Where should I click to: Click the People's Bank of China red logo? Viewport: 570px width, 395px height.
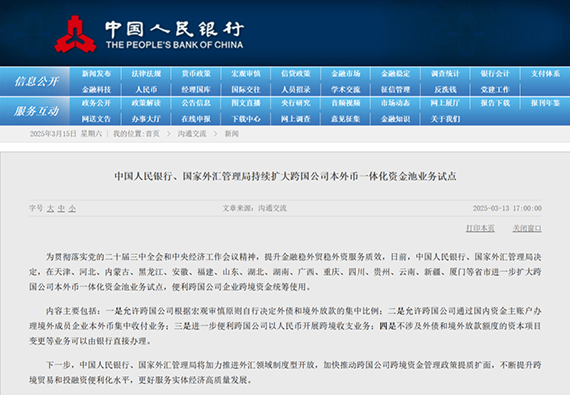click(75, 34)
